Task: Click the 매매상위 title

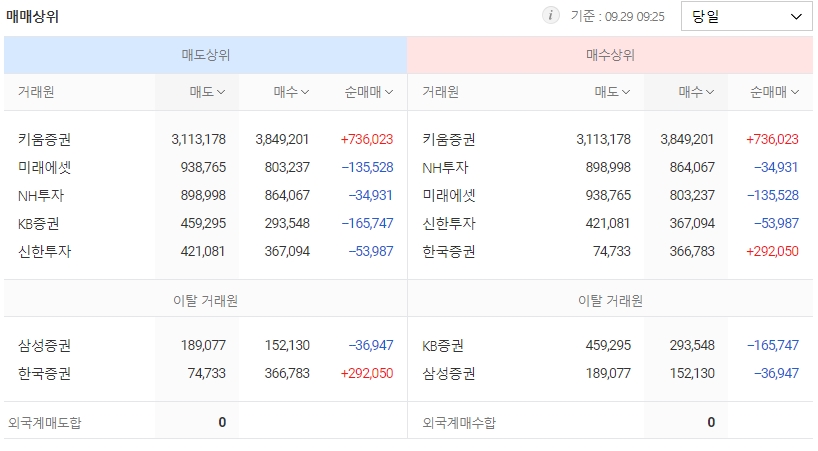Action: pyautogui.click(x=32, y=16)
